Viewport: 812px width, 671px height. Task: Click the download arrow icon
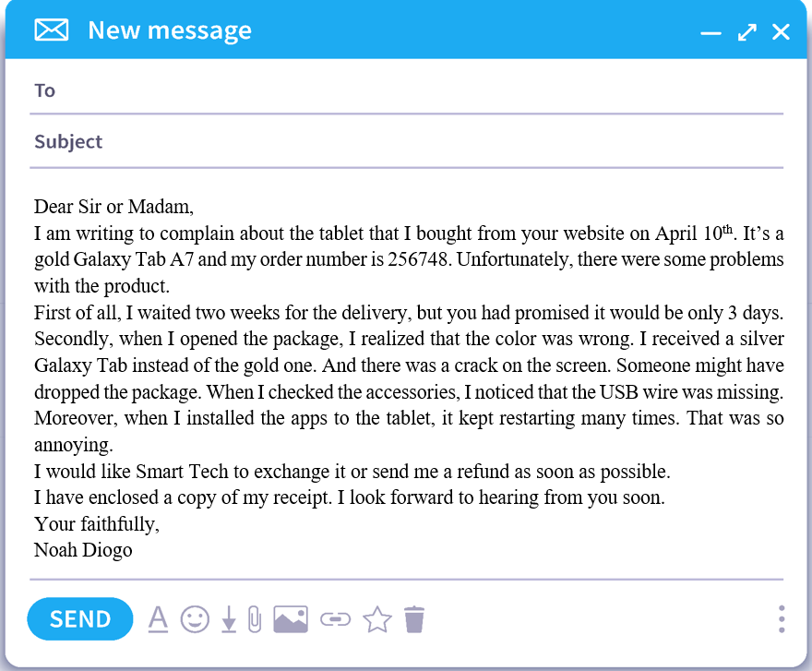[229, 619]
